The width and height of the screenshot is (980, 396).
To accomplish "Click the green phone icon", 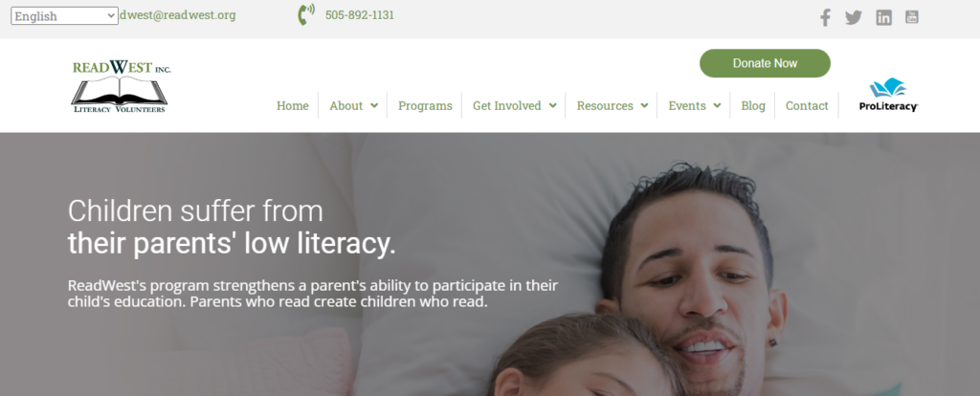I will (x=305, y=14).
